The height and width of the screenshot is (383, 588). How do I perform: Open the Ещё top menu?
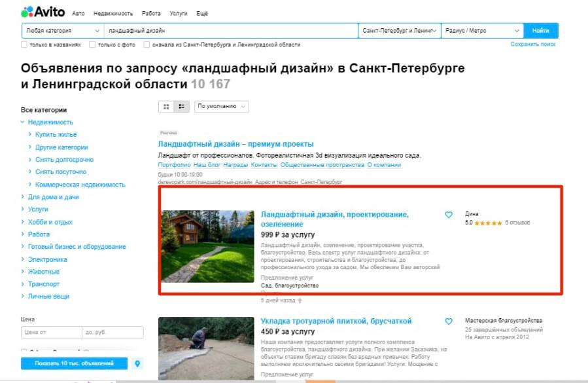point(201,14)
